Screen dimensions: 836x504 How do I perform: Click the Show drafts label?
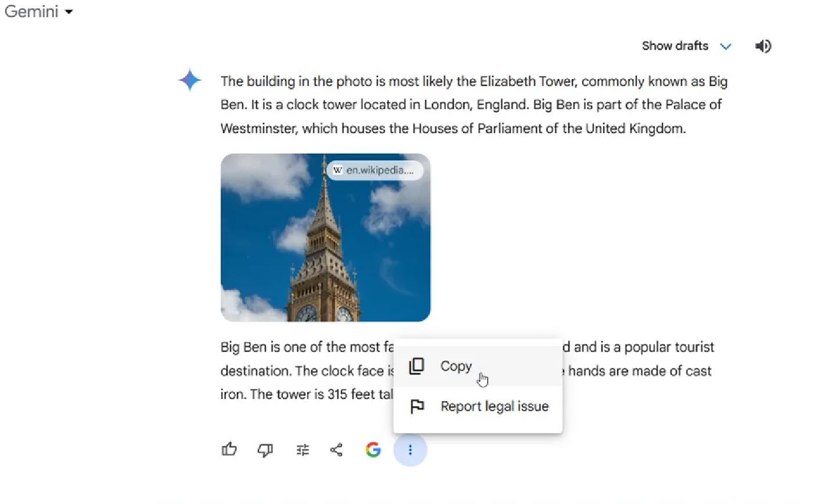pyautogui.click(x=675, y=46)
